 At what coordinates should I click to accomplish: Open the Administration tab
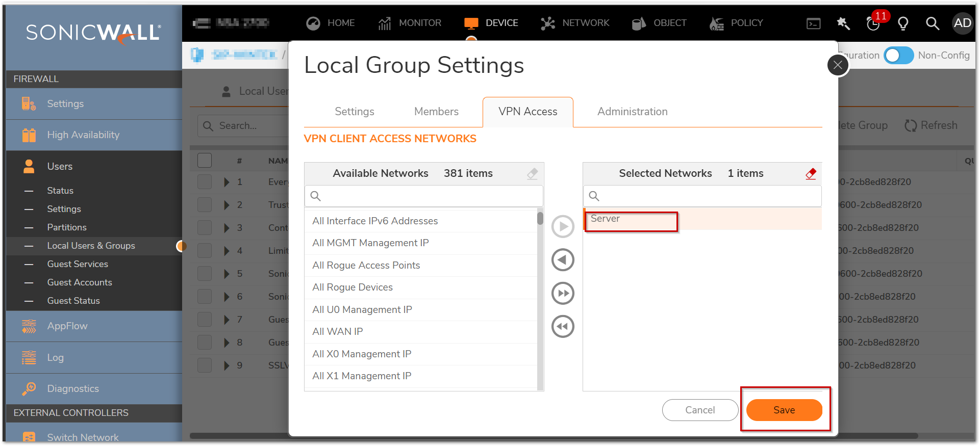click(x=632, y=112)
